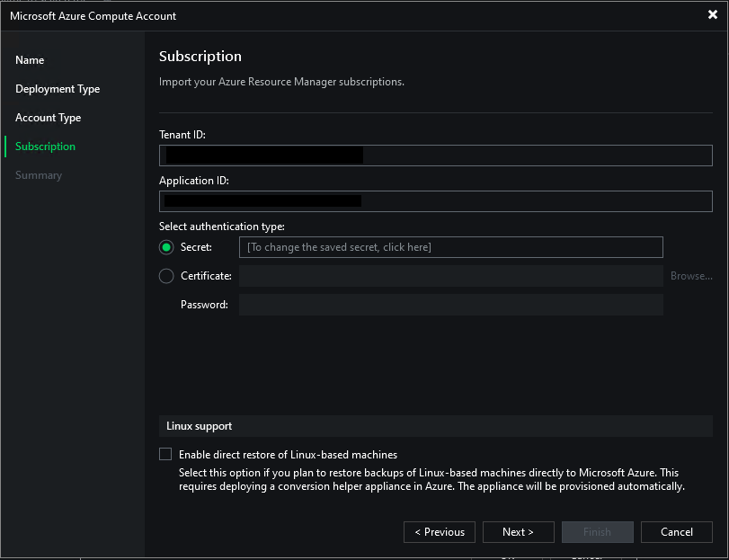Select the Subscription step in sidebar
The width and height of the screenshot is (729, 560).
pos(45,147)
